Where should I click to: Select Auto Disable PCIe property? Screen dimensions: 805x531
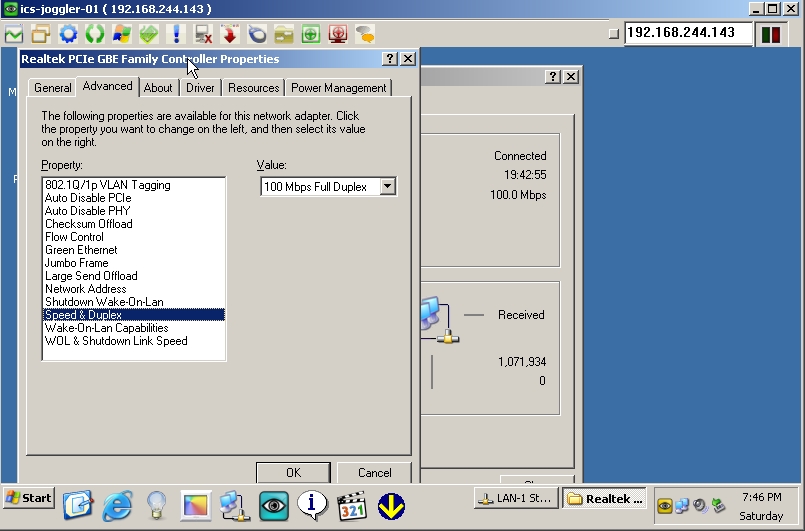pyautogui.click(x=133, y=198)
